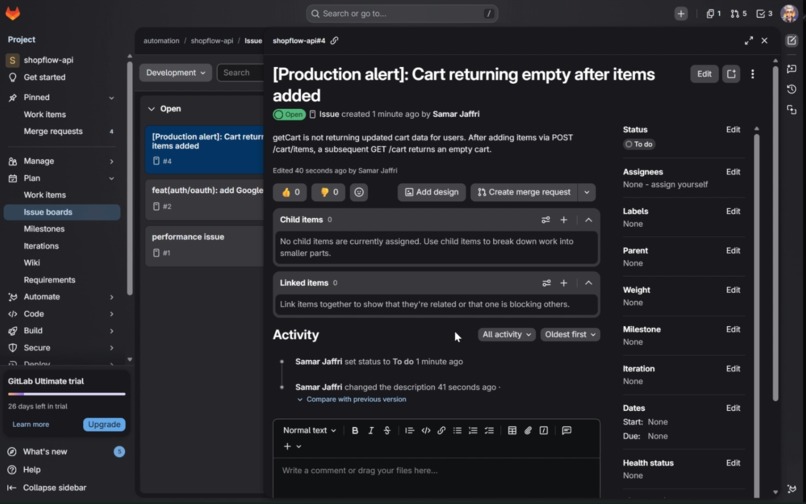The image size is (806, 504).
Task: Open the Create merge request dropdown arrow
Action: click(x=587, y=192)
